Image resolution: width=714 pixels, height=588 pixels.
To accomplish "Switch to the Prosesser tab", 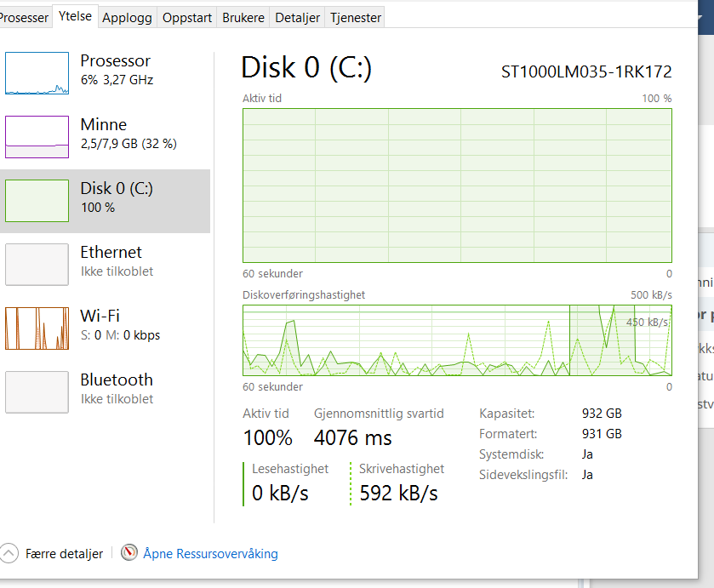I will 25,17.
